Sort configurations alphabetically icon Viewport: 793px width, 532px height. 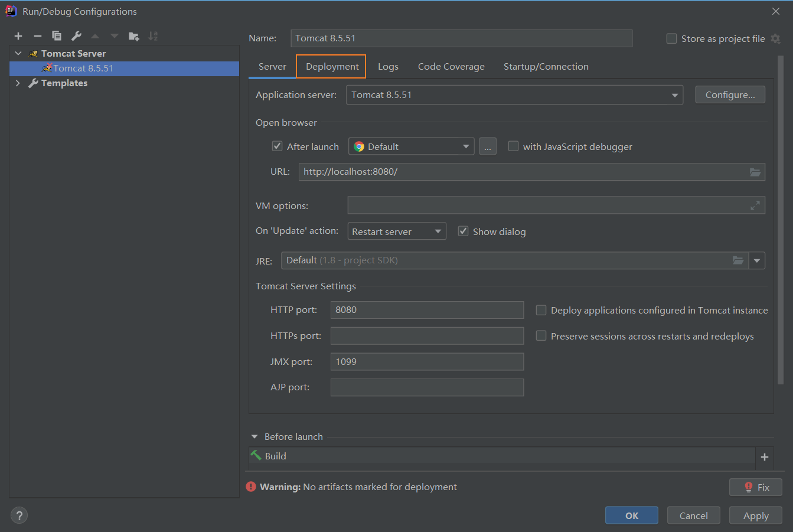pos(153,36)
